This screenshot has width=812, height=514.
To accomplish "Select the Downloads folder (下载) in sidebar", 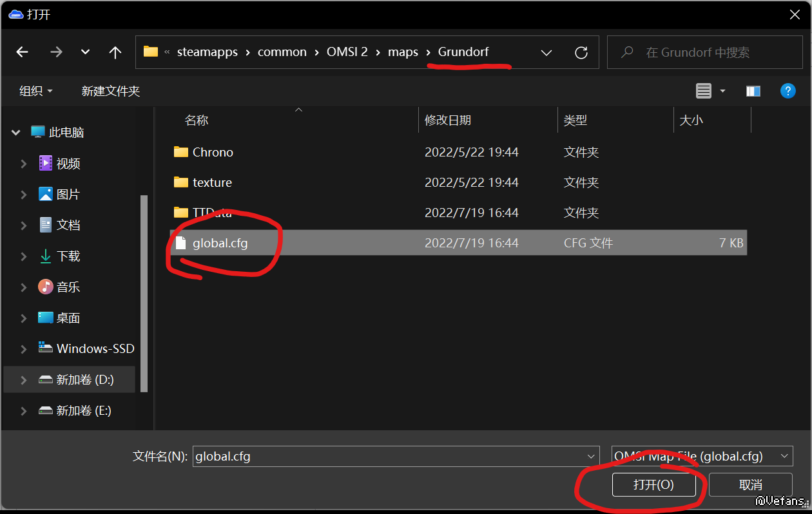I will point(68,256).
